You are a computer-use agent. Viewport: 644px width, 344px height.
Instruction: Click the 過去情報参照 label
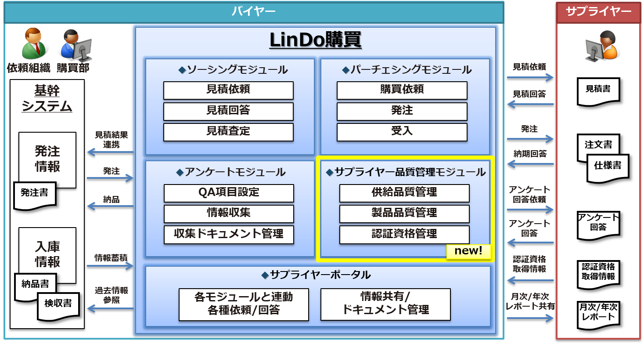112,296
